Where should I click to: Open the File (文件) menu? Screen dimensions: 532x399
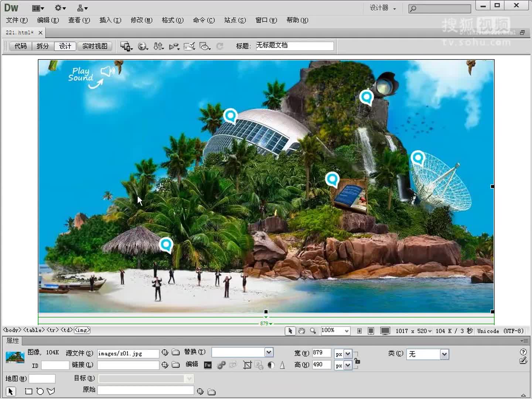click(17, 20)
